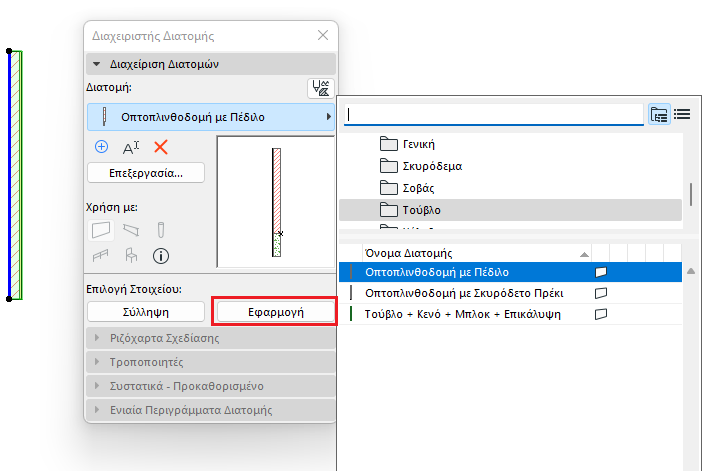Screen dimensions: 707x471
Task: Click wall icon of Τούβλο + Κενό row
Action: [601, 314]
